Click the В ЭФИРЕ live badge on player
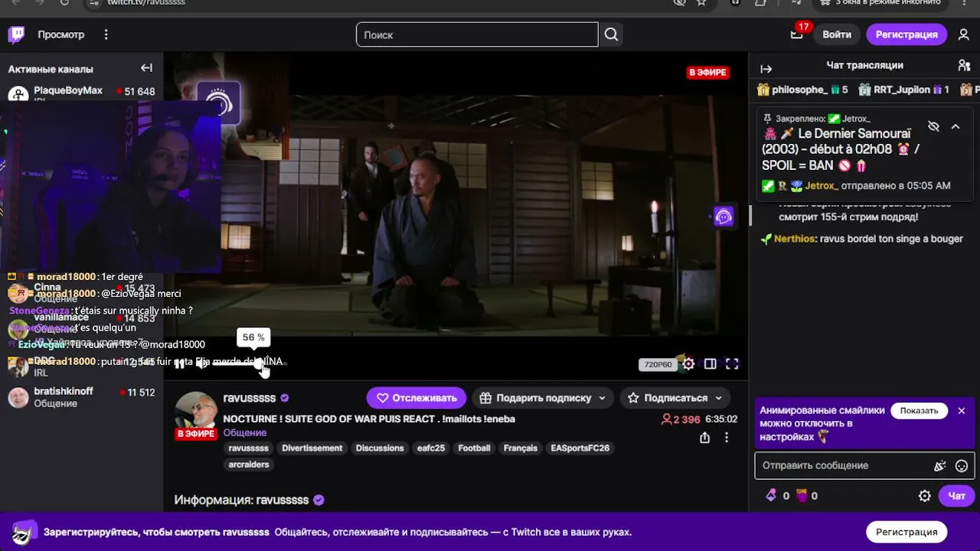Image resolution: width=980 pixels, height=551 pixels. (707, 73)
